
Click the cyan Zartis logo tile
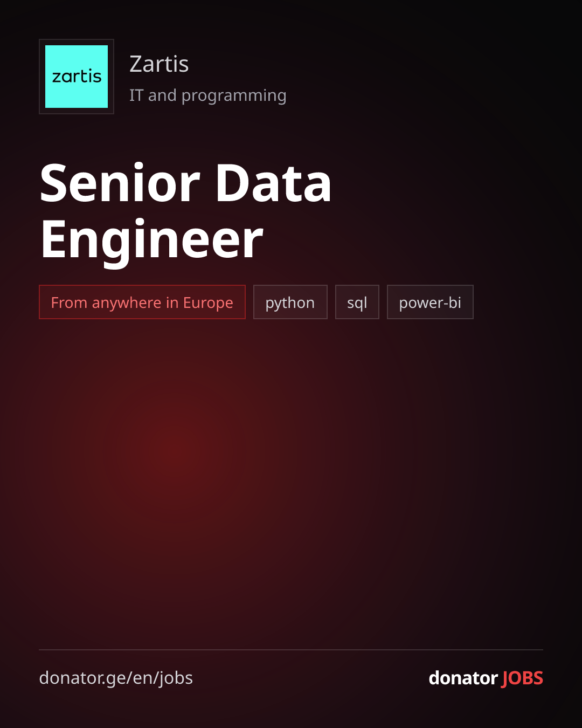click(77, 77)
